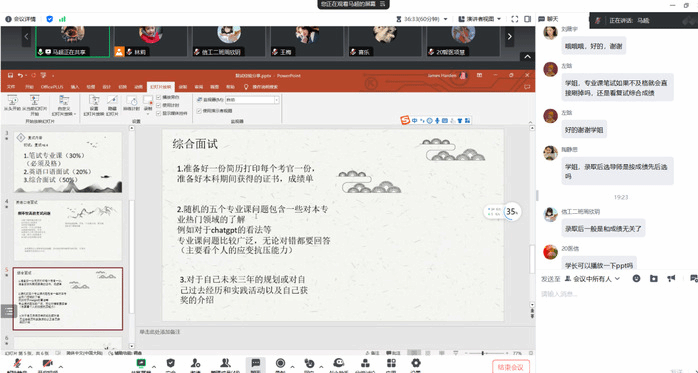Switch to the 插入 ribbon tab

point(75,87)
